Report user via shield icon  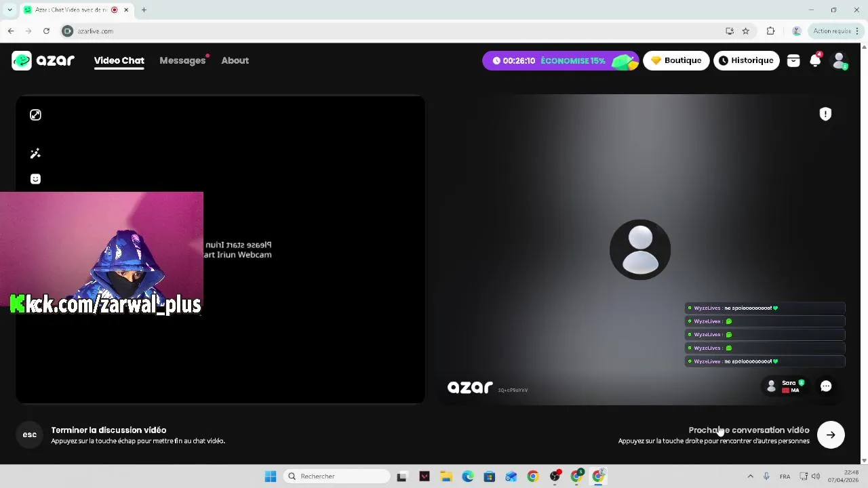pos(825,114)
